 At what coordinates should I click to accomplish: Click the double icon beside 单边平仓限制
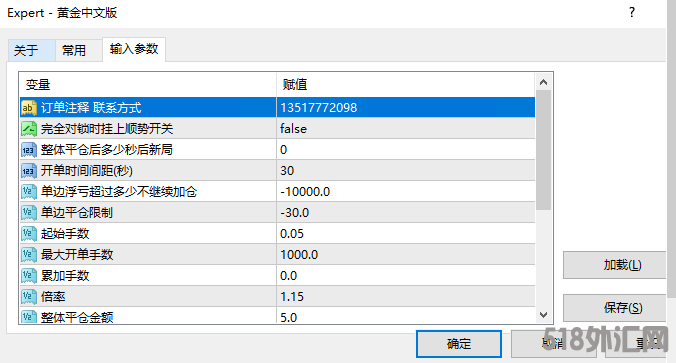tap(28, 213)
